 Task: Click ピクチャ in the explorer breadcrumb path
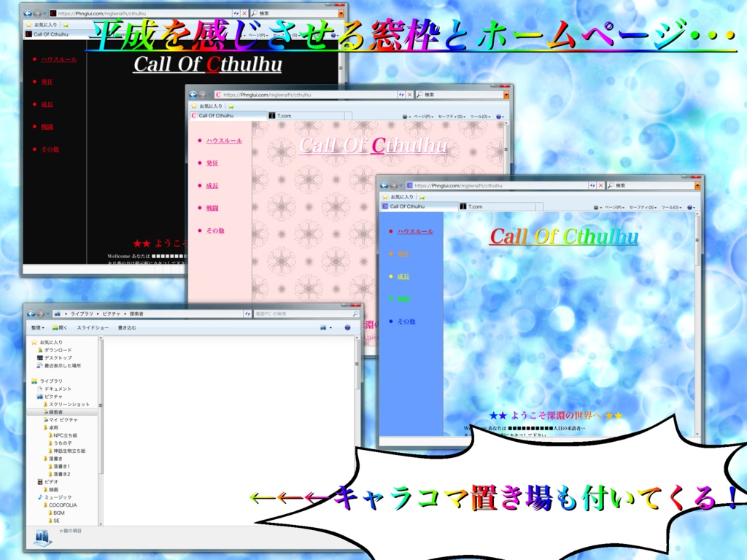pos(112,314)
